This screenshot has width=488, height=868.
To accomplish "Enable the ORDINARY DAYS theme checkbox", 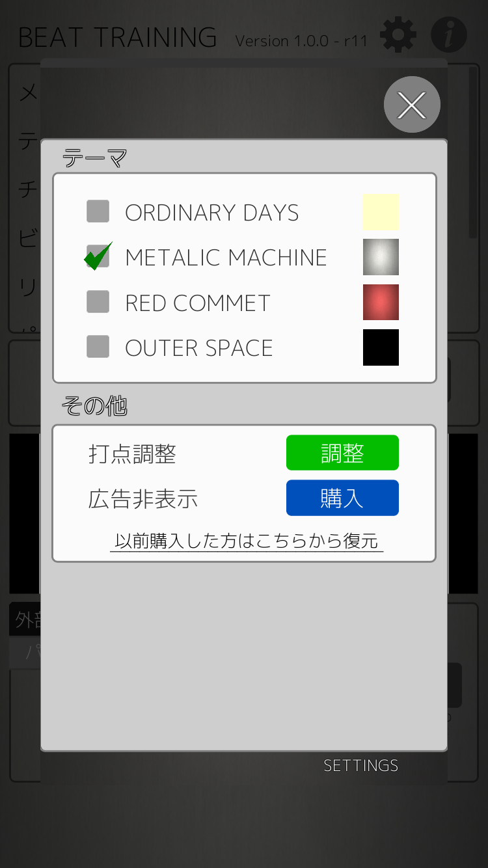I will pos(98,211).
